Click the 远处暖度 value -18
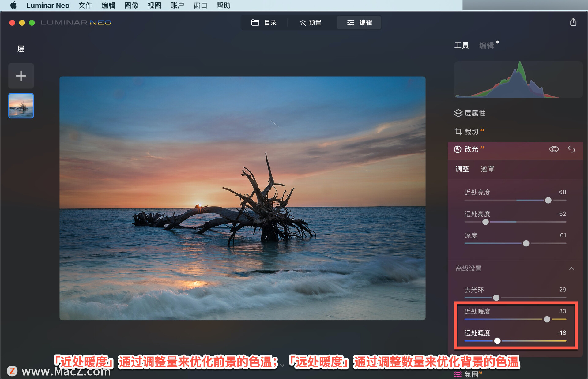The image size is (588, 379). (561, 333)
